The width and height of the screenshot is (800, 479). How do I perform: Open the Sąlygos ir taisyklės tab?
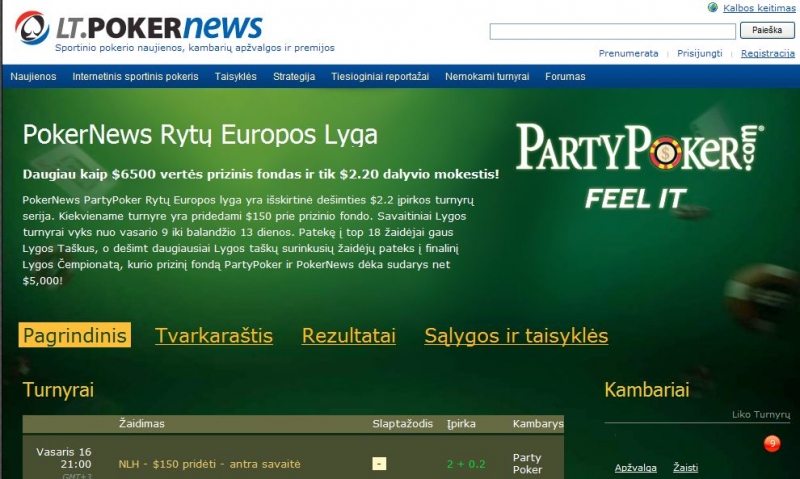pos(516,336)
